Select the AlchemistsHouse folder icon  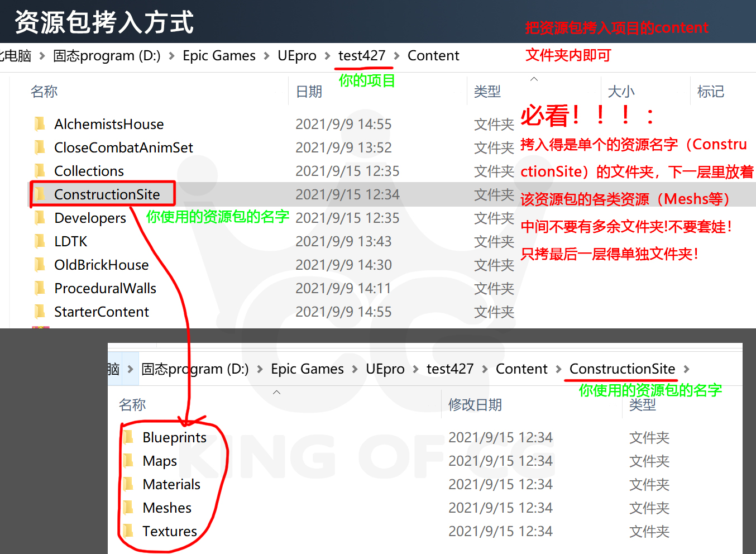pos(40,124)
